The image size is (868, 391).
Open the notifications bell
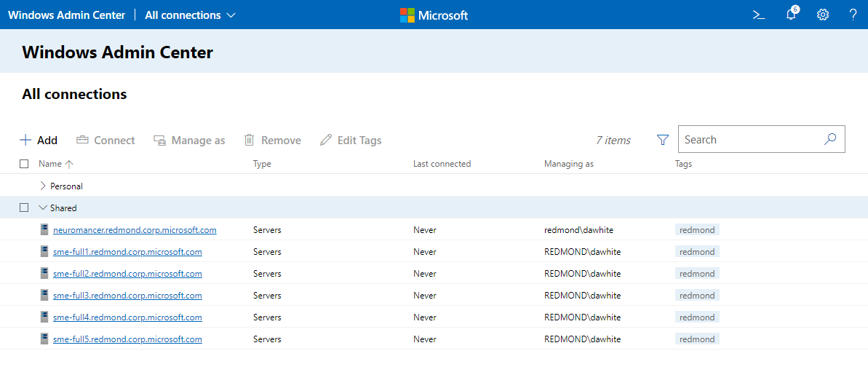coord(791,15)
